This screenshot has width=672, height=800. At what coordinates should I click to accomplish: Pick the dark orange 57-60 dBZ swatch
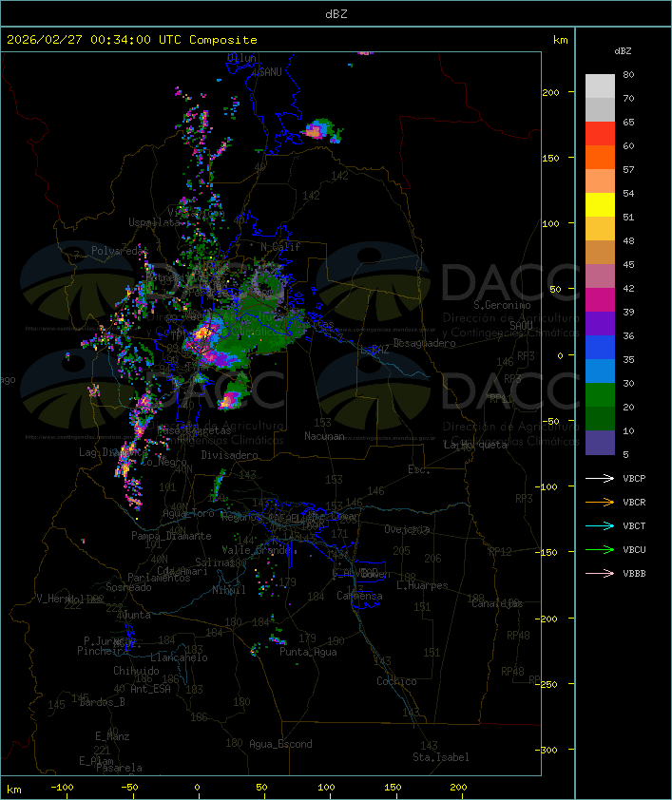point(600,158)
